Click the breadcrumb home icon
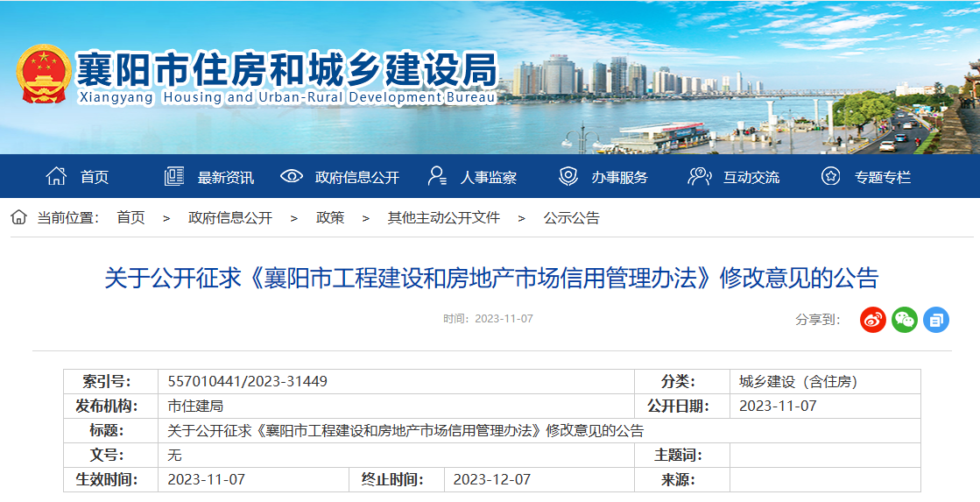980x502 pixels. tap(18, 217)
